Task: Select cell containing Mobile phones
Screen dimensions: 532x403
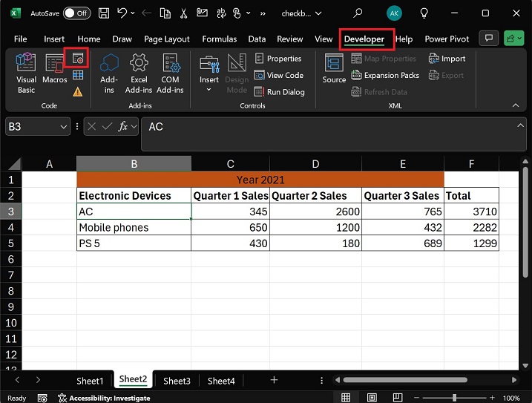Action: click(x=134, y=227)
